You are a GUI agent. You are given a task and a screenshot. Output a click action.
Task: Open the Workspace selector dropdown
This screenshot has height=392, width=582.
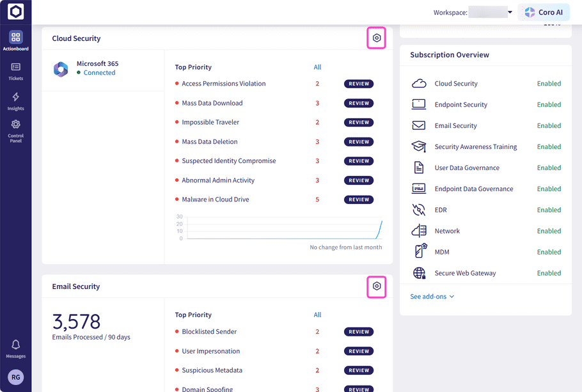509,12
